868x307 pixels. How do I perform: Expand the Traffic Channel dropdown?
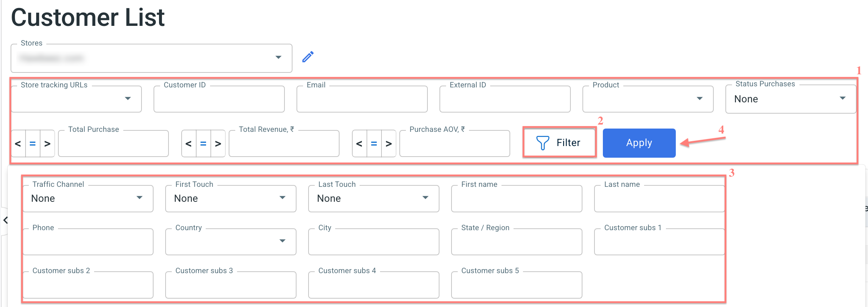tap(88, 198)
